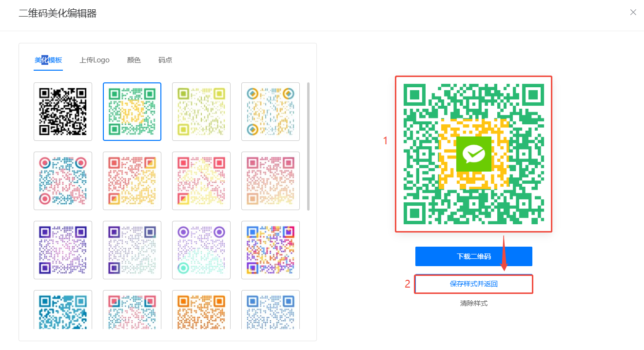Pick the olive yellow striped QR template

click(x=201, y=112)
